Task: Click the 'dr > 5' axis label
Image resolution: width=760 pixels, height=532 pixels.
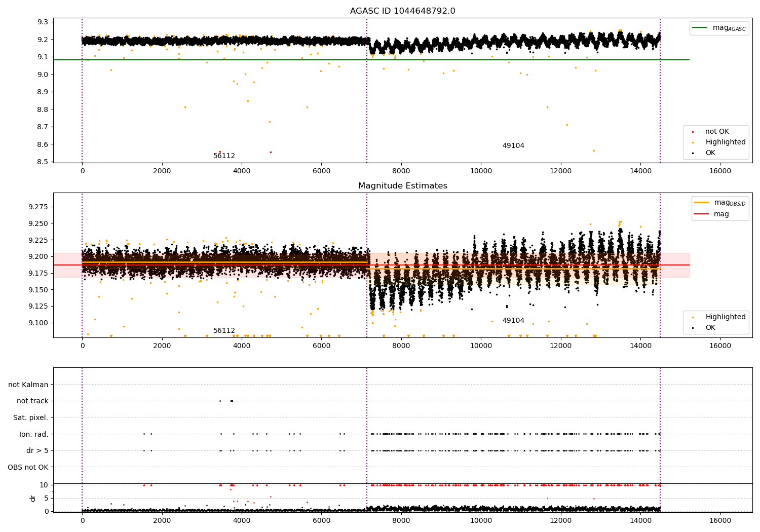Action: click(37, 451)
